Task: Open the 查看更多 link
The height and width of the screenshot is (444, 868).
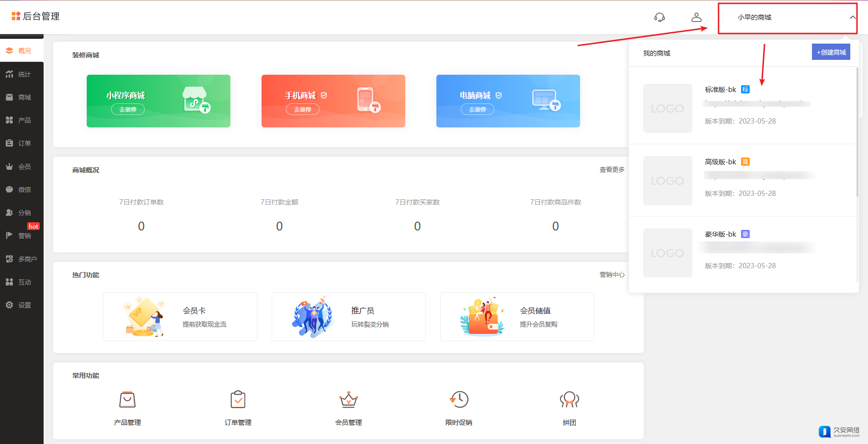Action: coord(612,170)
